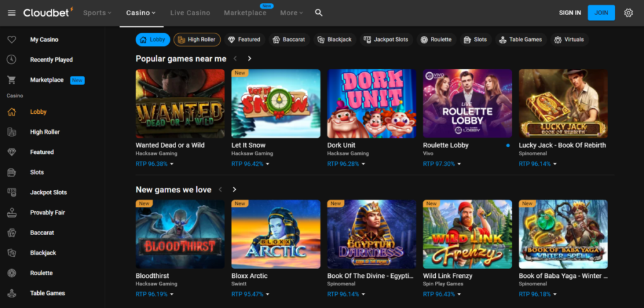Screen dimensions: 644x308
Task: Click the Jackpot Slots sidebar label
Action: point(48,192)
